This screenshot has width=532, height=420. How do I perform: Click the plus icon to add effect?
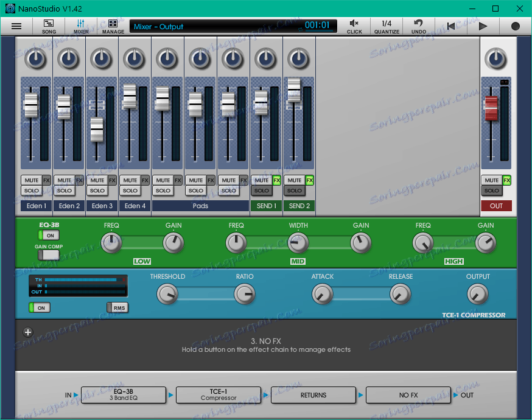coord(28,332)
